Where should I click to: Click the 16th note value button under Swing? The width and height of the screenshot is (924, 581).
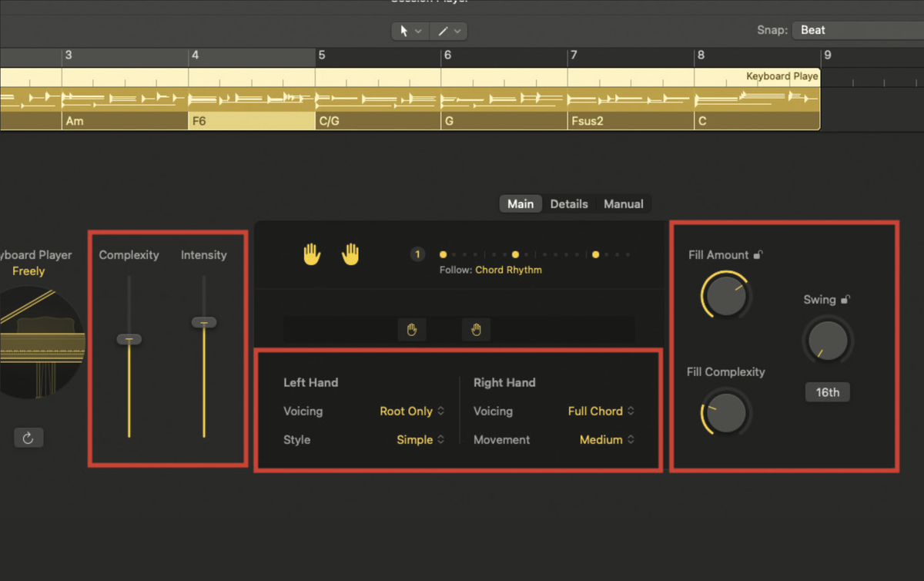tap(827, 392)
